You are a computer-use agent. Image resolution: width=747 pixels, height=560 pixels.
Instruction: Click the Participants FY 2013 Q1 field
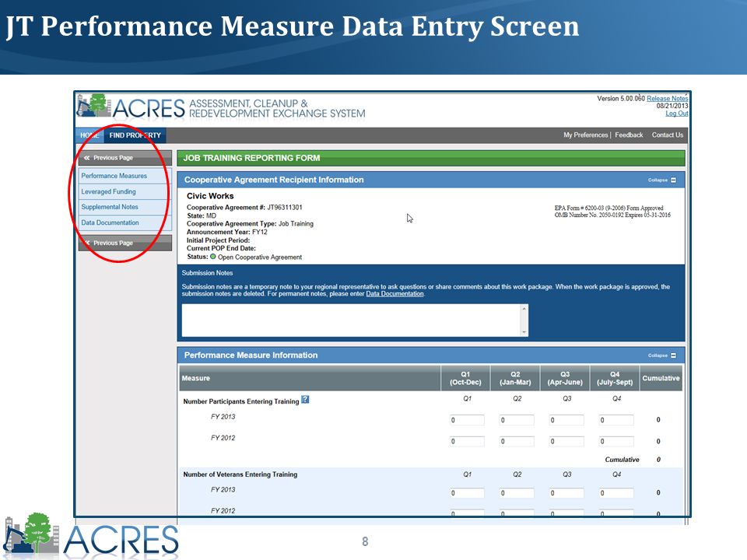click(467, 420)
